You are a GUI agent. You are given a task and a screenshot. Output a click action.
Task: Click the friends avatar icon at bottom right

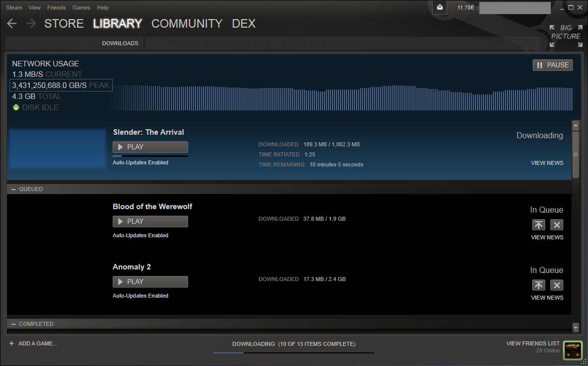point(572,350)
